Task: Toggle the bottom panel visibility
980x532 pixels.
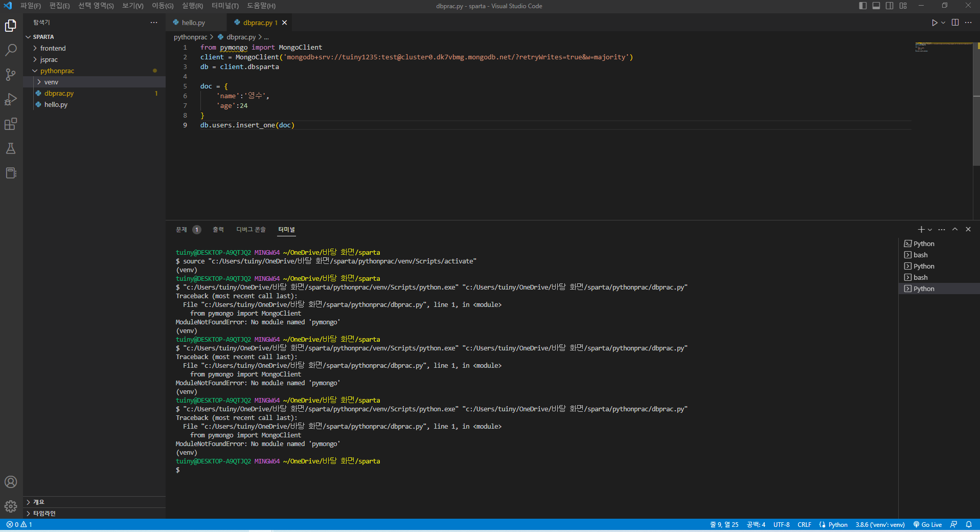Action: tap(876, 6)
